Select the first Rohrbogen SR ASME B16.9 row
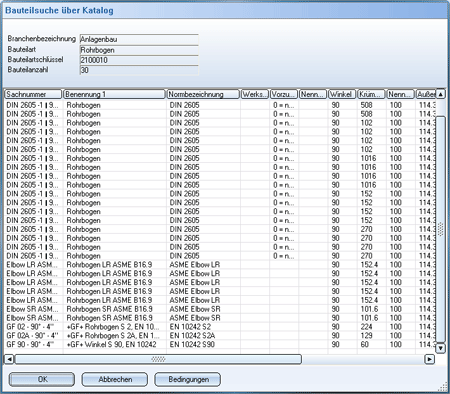The height and width of the screenshot is (394, 450). point(220,309)
